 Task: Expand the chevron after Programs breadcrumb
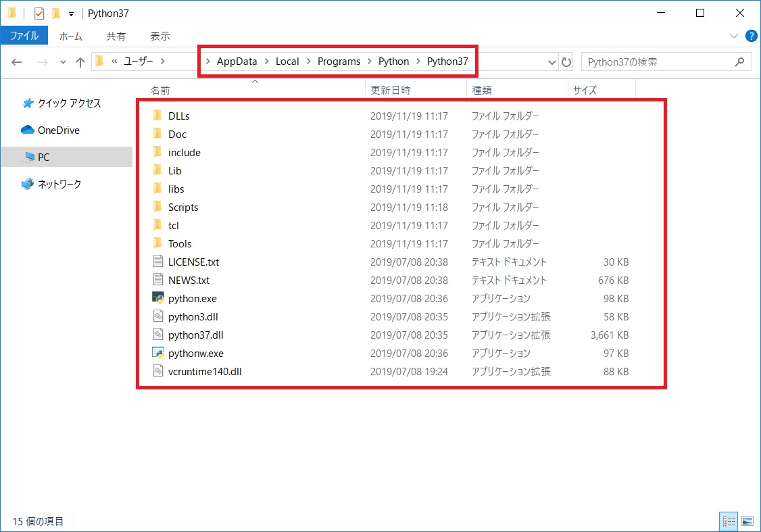click(369, 62)
